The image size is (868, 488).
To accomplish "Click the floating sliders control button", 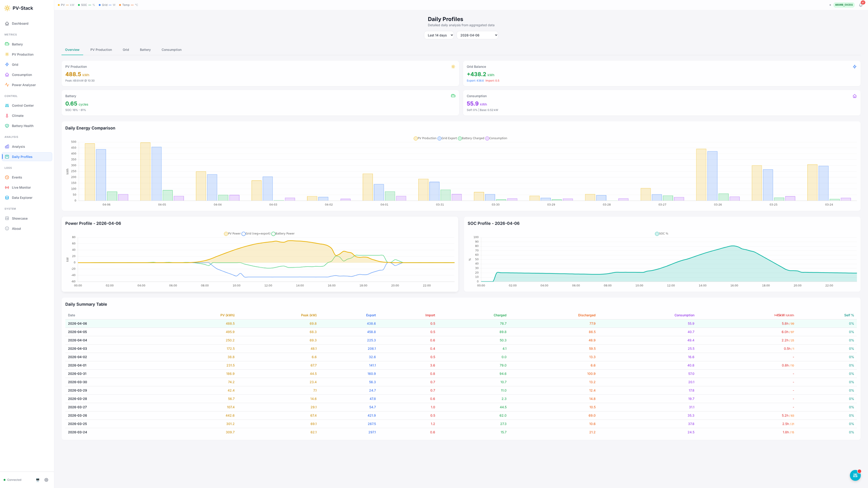I will [x=855, y=475].
